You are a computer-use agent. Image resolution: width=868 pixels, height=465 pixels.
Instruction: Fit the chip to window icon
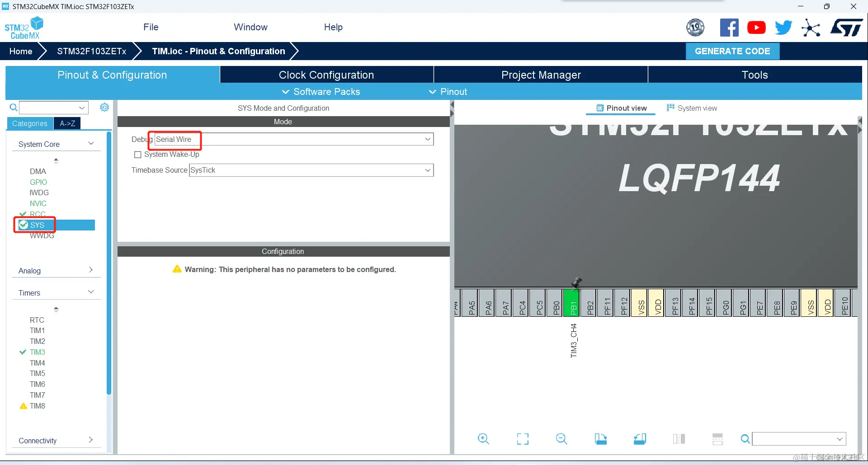(x=523, y=439)
